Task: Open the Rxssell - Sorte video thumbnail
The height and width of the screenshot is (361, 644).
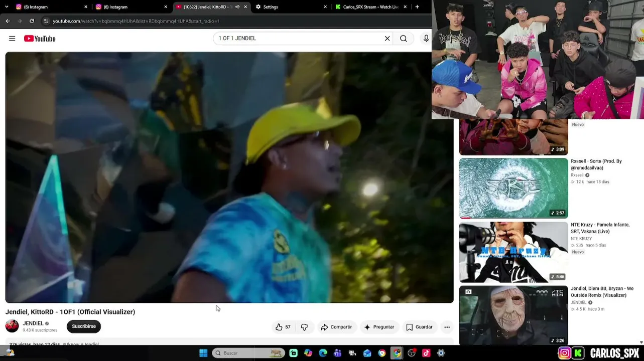Action: tap(513, 189)
